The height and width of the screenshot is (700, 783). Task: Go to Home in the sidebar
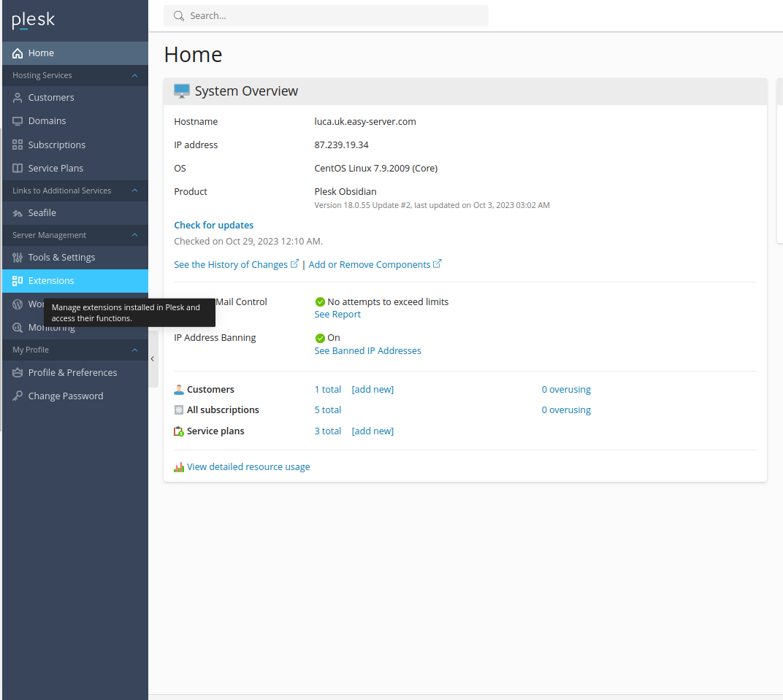point(41,53)
